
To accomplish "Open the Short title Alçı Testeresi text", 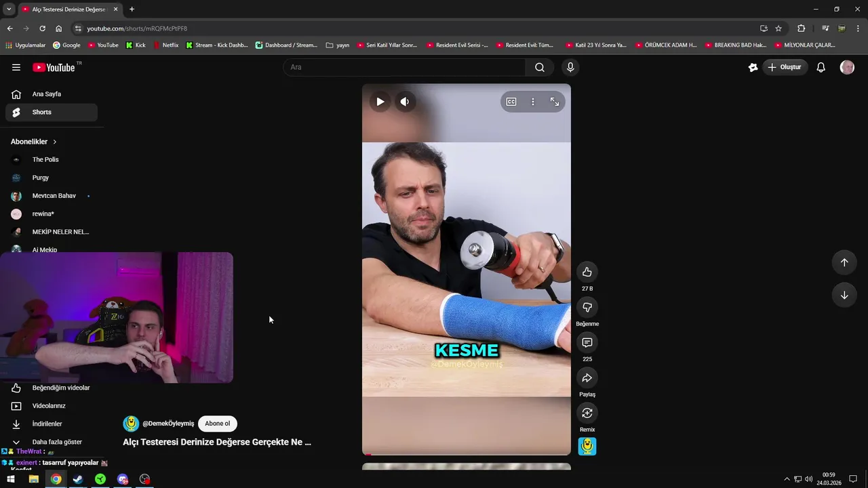I will [217, 442].
